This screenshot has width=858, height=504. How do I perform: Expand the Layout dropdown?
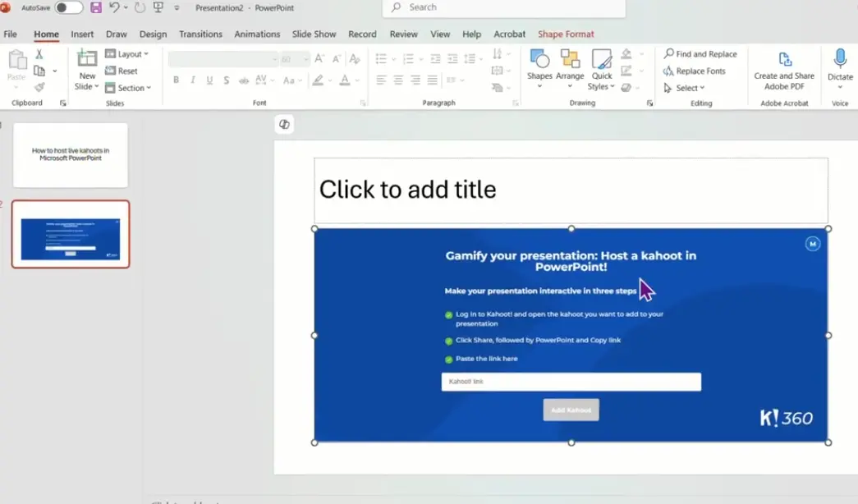[127, 54]
